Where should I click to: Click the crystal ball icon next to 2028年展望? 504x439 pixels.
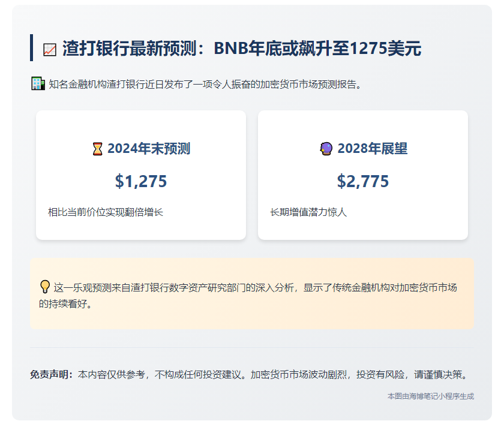(326, 149)
